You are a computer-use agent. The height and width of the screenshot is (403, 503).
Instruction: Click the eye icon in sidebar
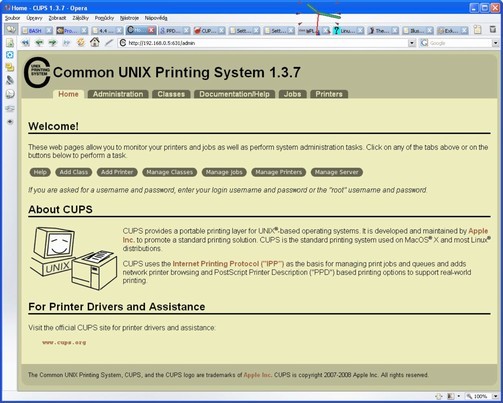tap(10, 122)
